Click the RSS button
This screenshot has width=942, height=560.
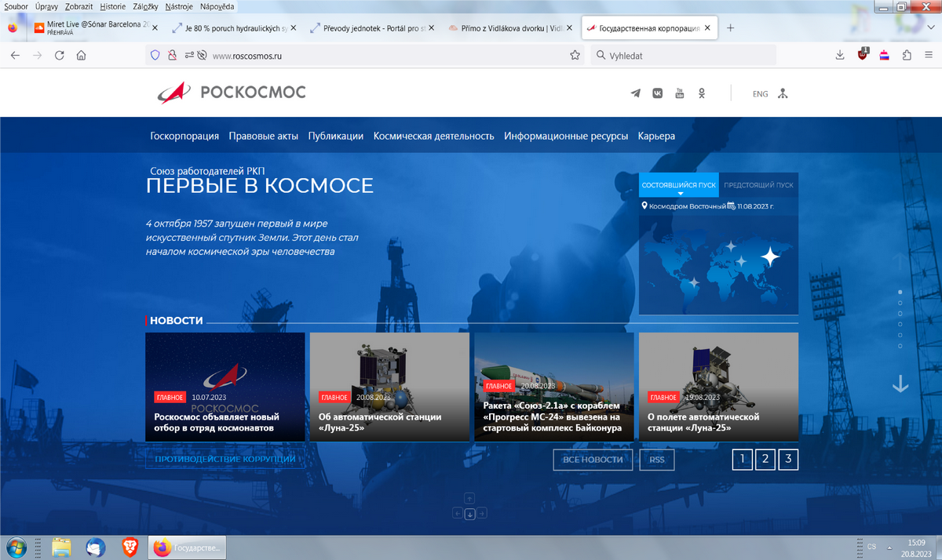[657, 460]
